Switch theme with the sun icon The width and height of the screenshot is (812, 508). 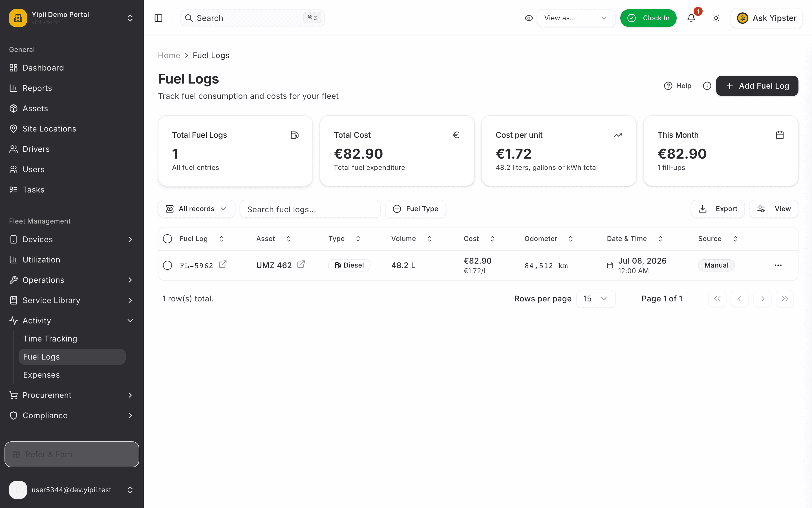[x=716, y=18]
